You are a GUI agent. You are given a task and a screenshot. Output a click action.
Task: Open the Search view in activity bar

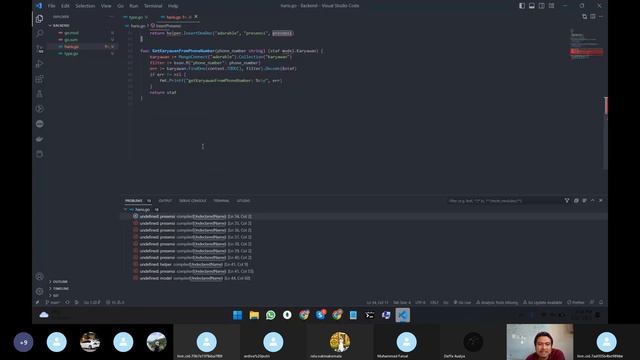click(40, 33)
